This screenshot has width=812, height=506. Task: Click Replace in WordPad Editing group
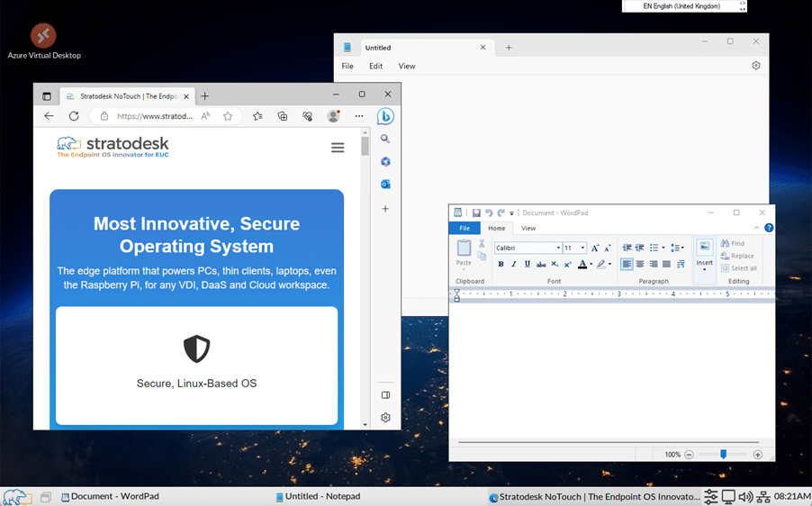click(x=737, y=256)
